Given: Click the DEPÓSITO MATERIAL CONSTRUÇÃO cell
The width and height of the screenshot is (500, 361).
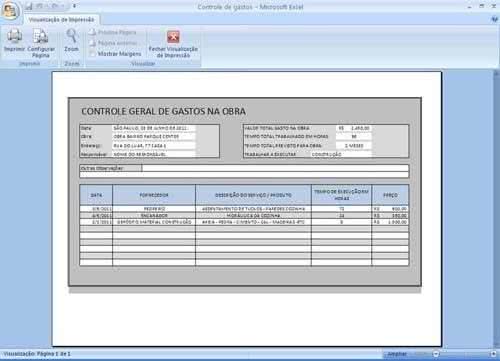Looking at the screenshot, I should coord(154,222).
